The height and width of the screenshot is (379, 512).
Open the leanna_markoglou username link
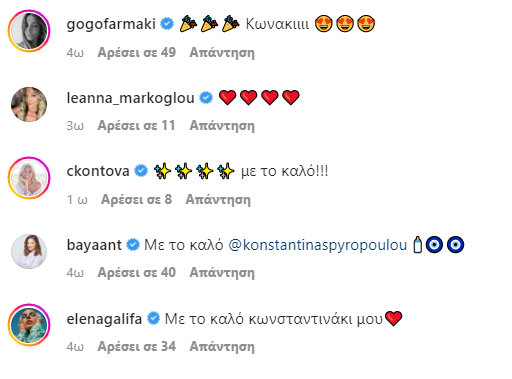(130, 98)
